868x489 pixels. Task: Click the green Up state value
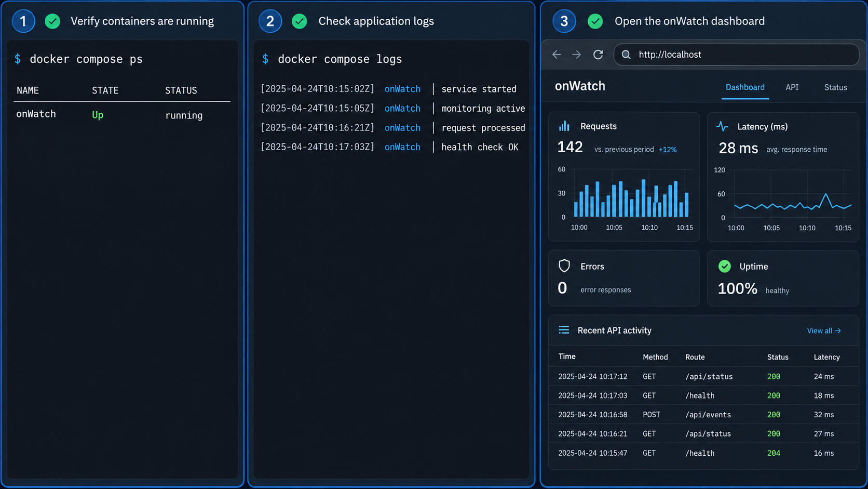coord(98,115)
